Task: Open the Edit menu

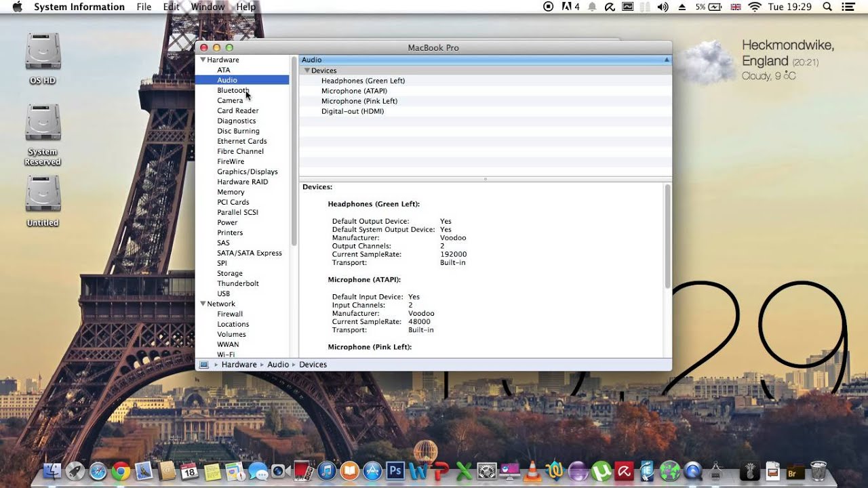Action: (171, 7)
